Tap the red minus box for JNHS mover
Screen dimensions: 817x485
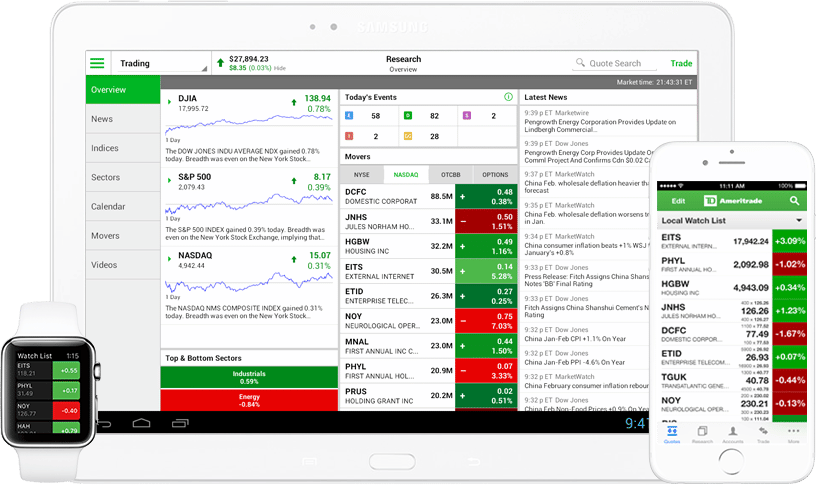click(486, 221)
